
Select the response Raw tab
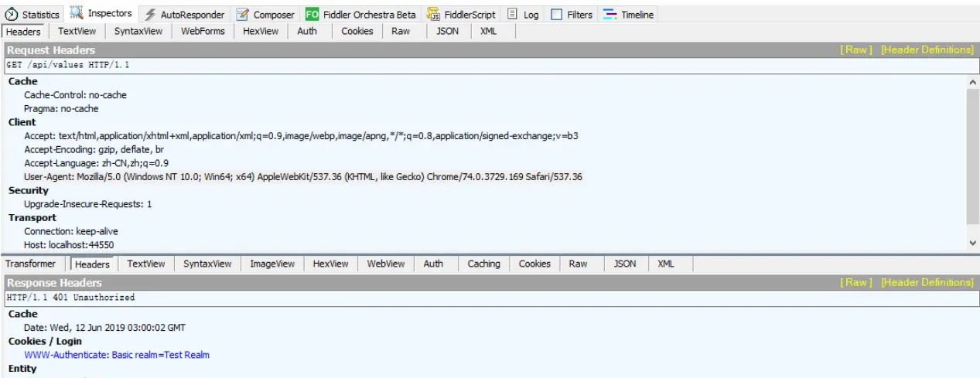tap(578, 264)
